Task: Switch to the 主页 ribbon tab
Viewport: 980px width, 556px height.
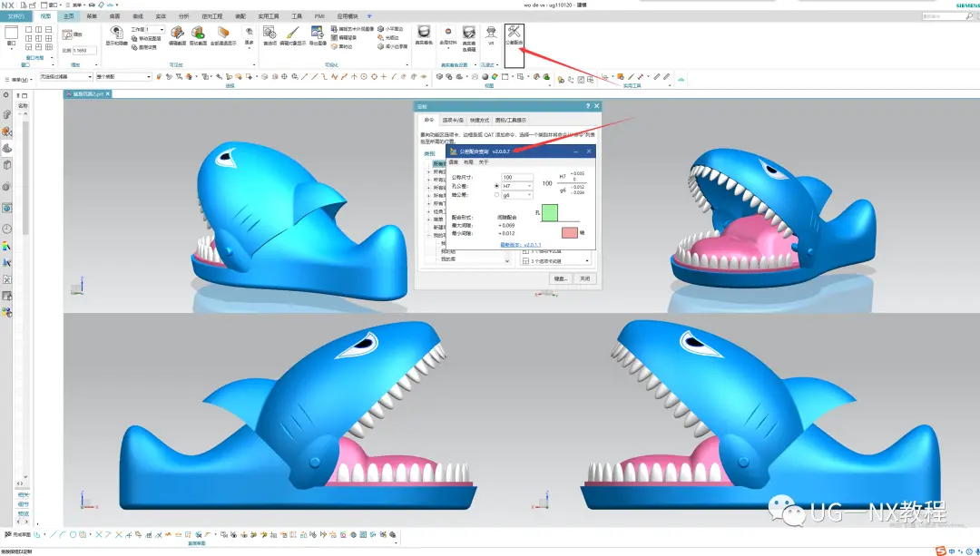Action: tap(68, 16)
